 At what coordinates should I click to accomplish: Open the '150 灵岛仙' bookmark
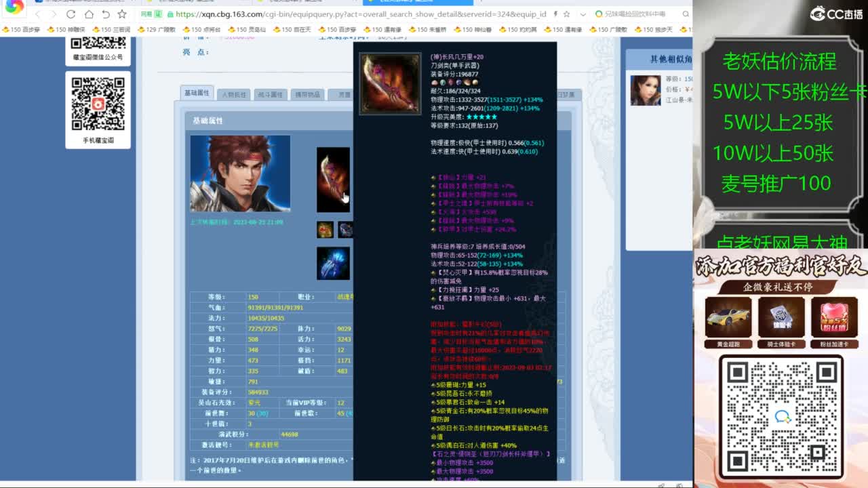247,30
